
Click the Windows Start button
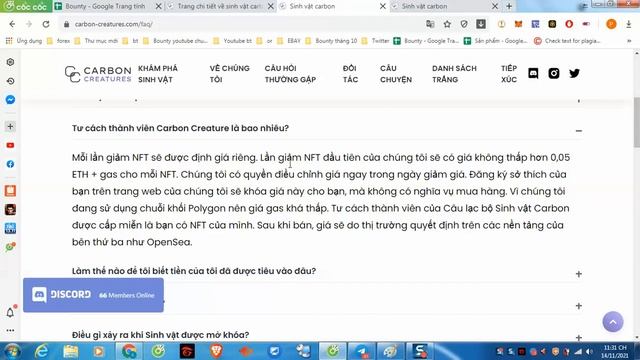pyautogui.click(x=12, y=351)
